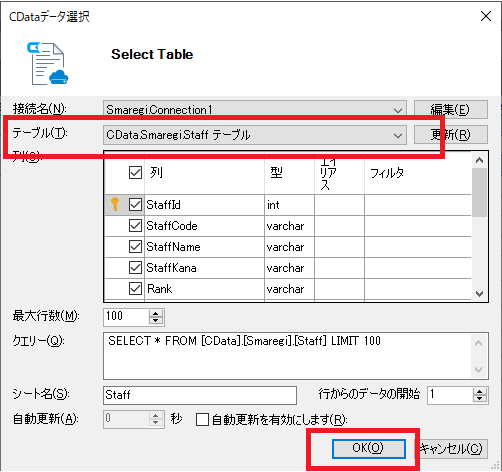502x472 pixels.
Task: Toggle the select-all columns checkbox in header
Action: coord(135,172)
